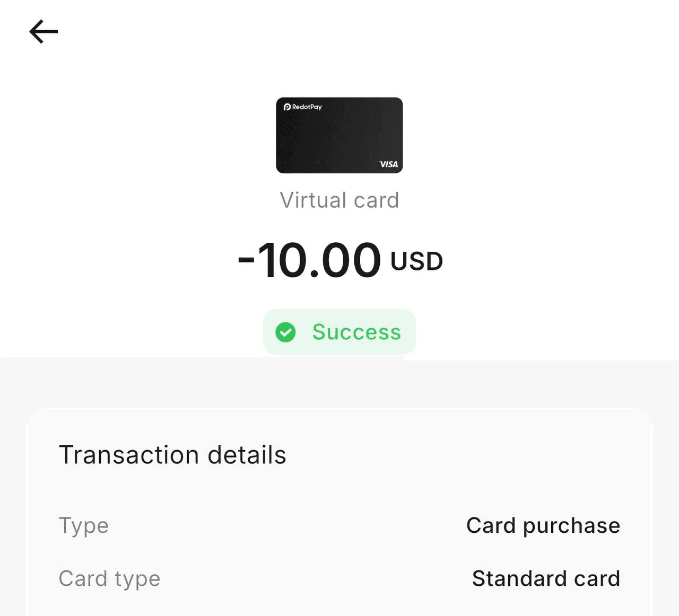Viewport: 679px width, 616px height.
Task: Tap the word Virtual under the card
Action: pos(313,200)
